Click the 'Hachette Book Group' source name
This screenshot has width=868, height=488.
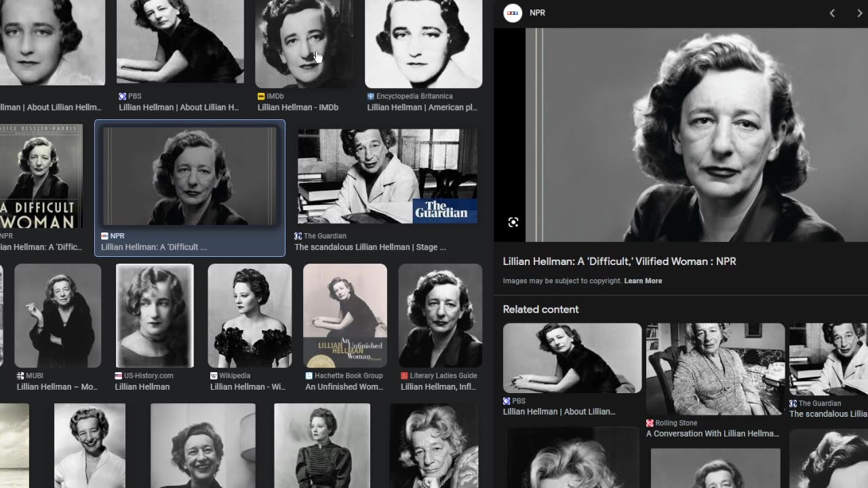(349, 375)
